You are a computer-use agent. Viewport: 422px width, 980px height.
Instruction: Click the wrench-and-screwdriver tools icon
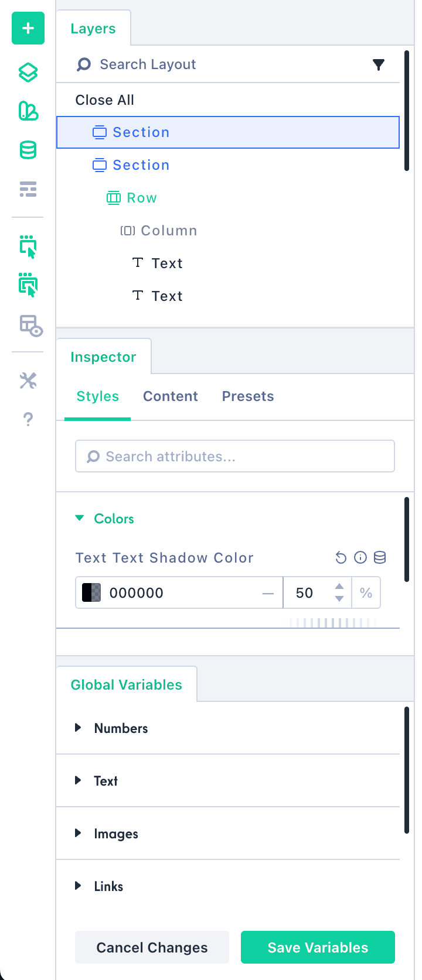click(x=28, y=381)
